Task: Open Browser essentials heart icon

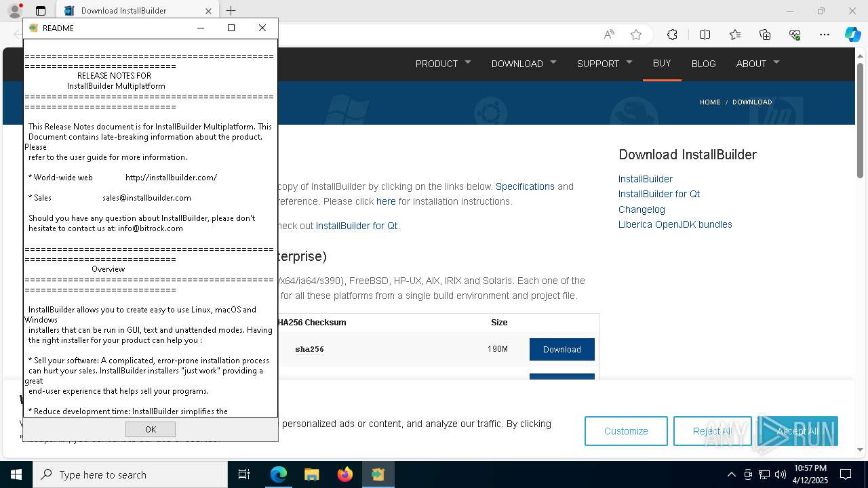Action: (795, 35)
